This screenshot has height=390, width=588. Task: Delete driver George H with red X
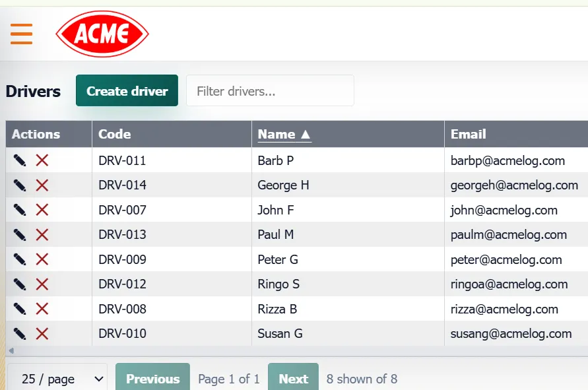(x=42, y=185)
